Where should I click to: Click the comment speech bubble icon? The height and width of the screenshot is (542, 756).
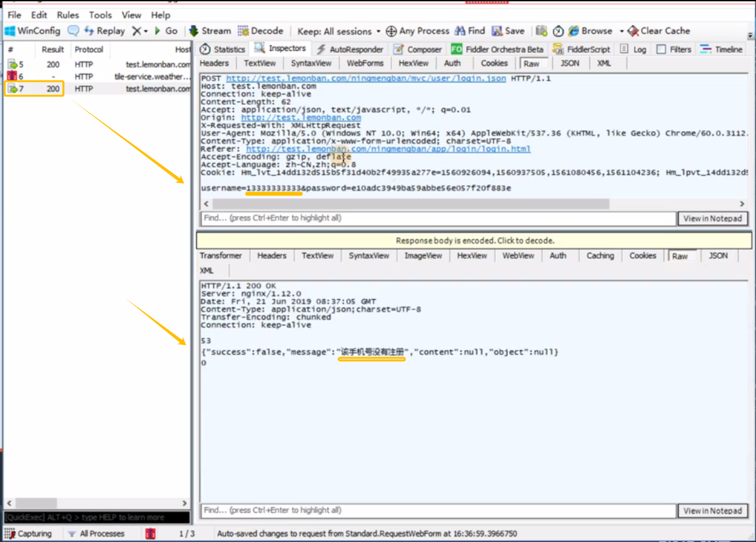[73, 31]
